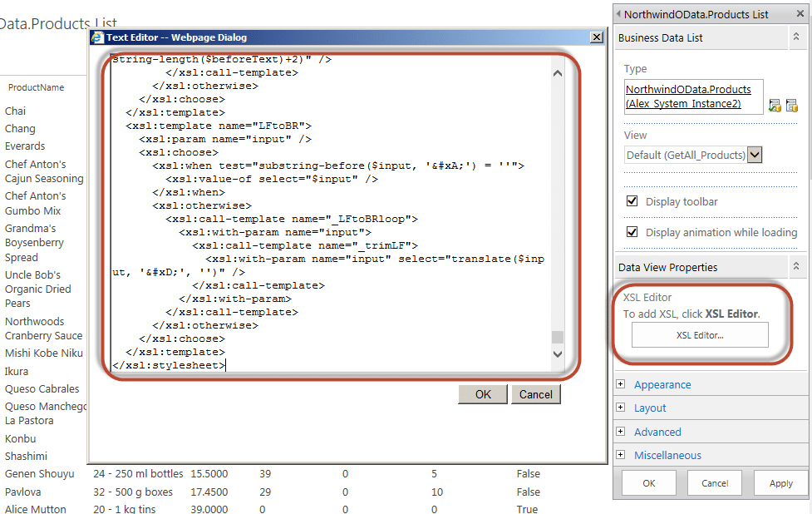Open the Appearance section link
Screen dimensions: 812x514
(662, 384)
